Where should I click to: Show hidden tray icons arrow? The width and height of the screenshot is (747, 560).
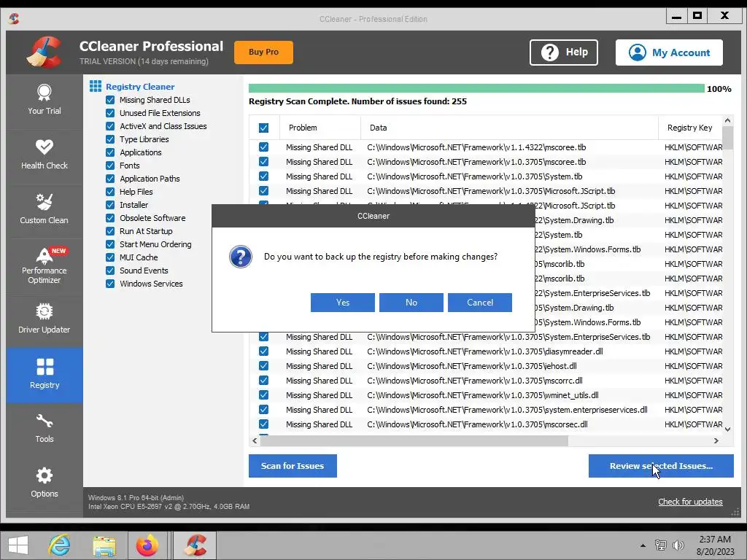pos(643,545)
